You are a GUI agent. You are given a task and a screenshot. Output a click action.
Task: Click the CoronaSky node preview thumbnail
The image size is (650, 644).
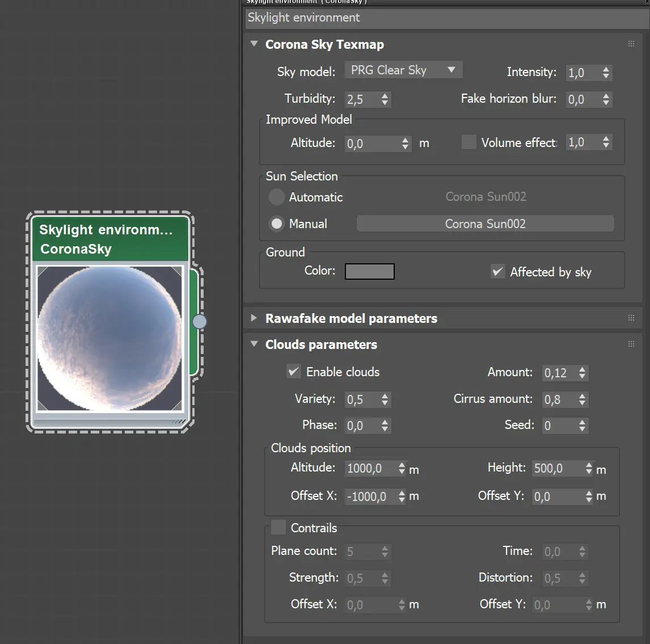point(110,338)
